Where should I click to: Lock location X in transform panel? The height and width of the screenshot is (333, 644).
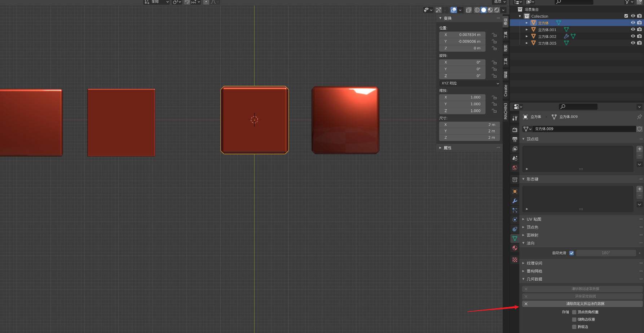pos(494,35)
